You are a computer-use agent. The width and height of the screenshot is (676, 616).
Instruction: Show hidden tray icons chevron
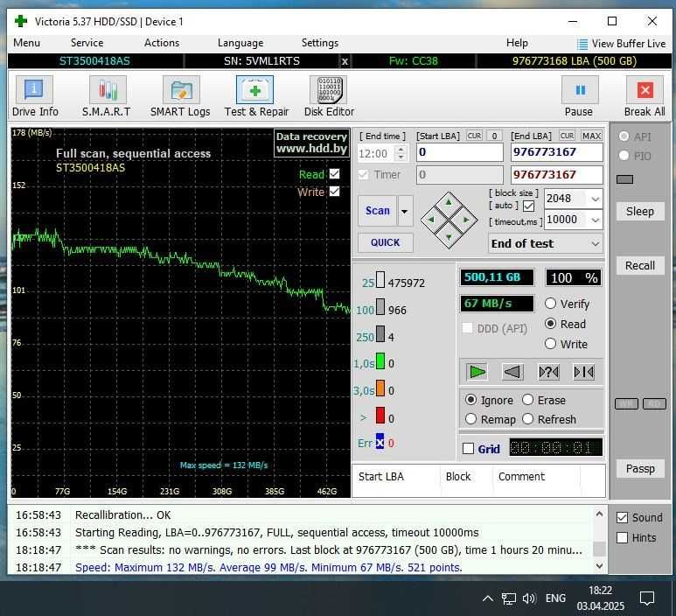pyautogui.click(x=488, y=598)
